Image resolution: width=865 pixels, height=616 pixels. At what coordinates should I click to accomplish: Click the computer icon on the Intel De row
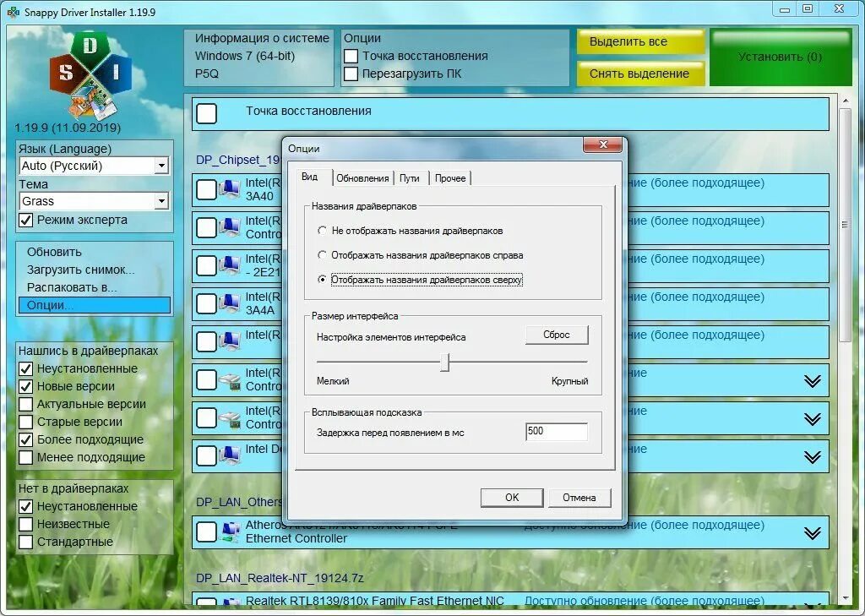click(x=230, y=455)
